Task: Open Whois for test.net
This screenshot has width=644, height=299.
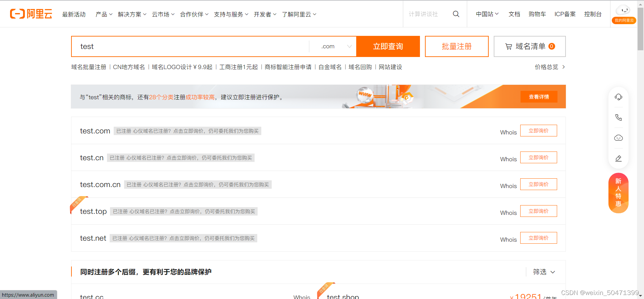Action: [508, 240]
